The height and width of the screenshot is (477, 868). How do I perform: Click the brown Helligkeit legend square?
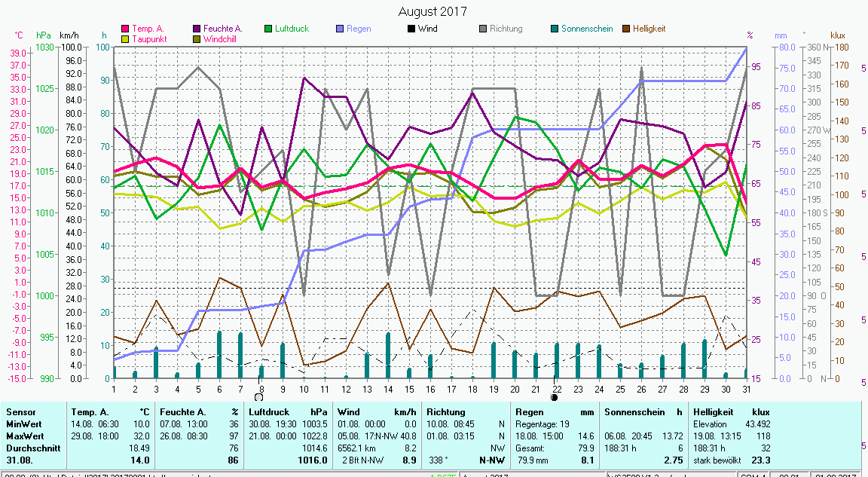(626, 29)
